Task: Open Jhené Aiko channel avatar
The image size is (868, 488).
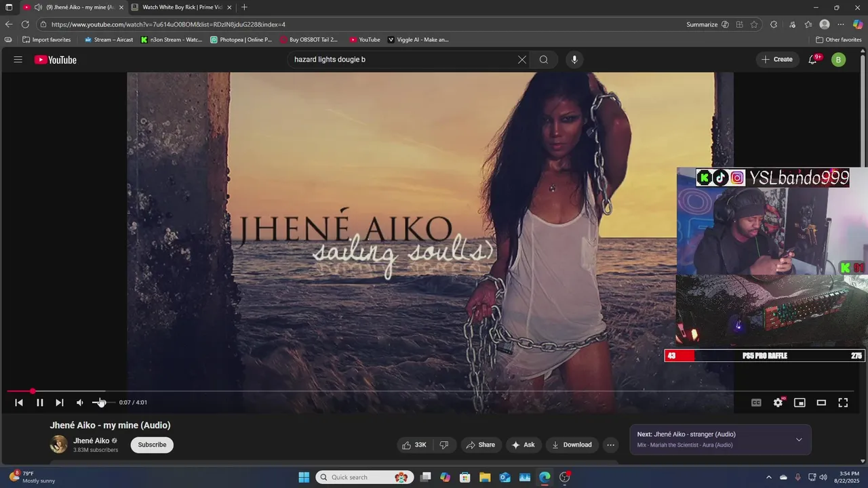Action: [x=59, y=445]
